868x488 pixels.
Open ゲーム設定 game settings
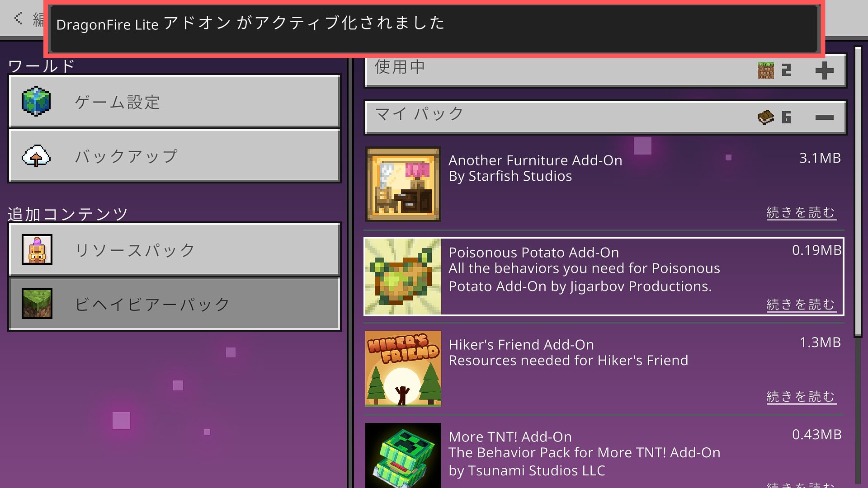(x=175, y=102)
